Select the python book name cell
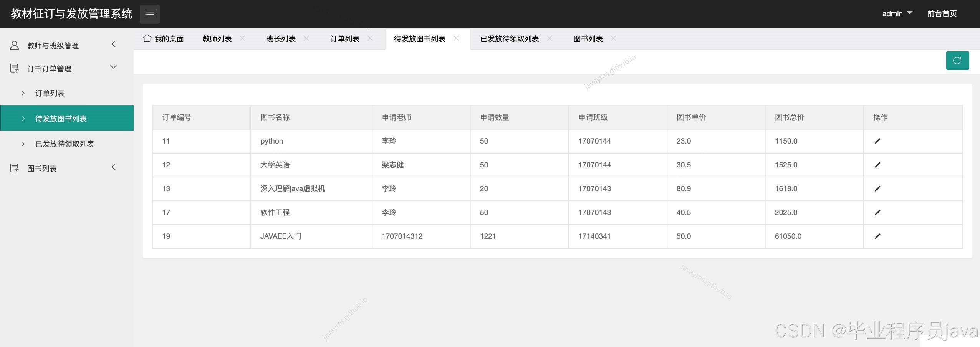 (x=311, y=141)
